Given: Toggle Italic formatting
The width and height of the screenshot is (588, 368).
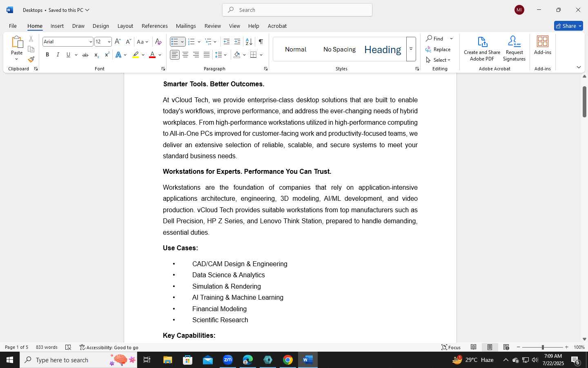Looking at the screenshot, I should 58,55.
